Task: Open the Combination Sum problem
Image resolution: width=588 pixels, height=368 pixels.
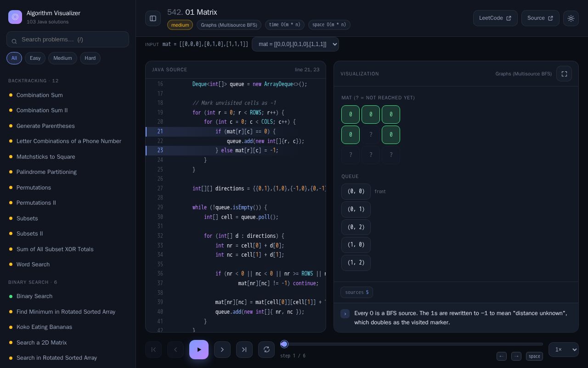Action: point(68,95)
